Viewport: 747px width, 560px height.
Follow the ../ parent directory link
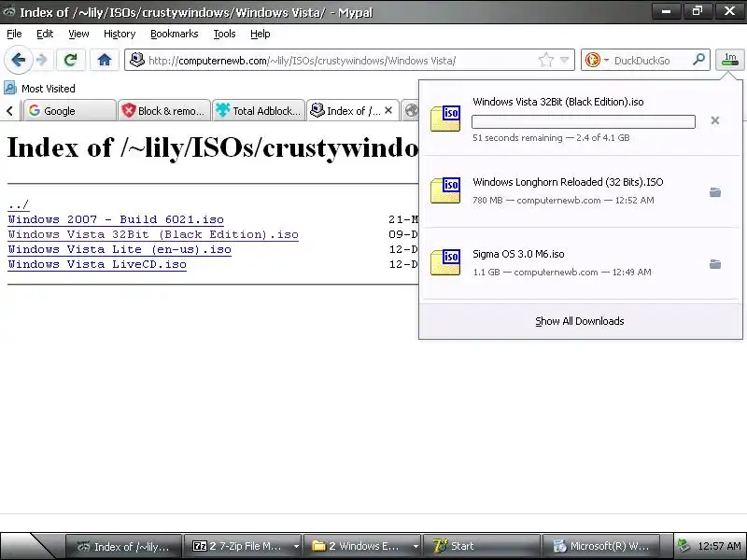(x=19, y=204)
